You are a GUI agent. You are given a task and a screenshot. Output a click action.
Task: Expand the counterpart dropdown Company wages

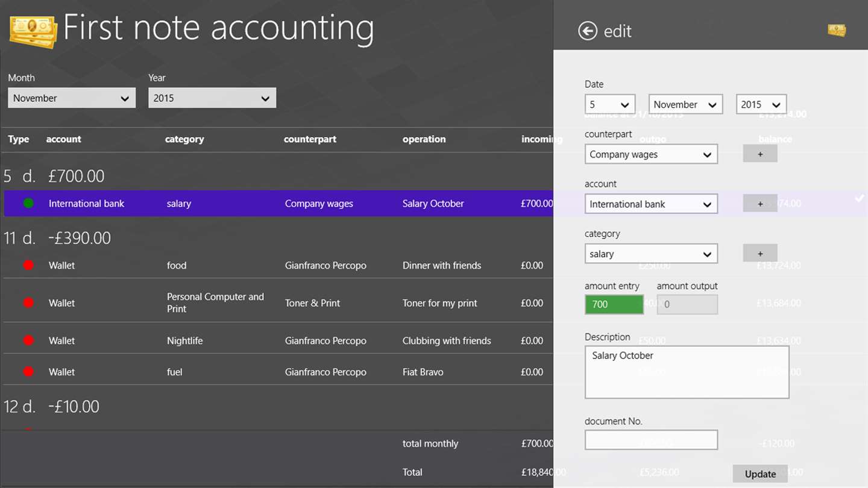tap(651, 154)
